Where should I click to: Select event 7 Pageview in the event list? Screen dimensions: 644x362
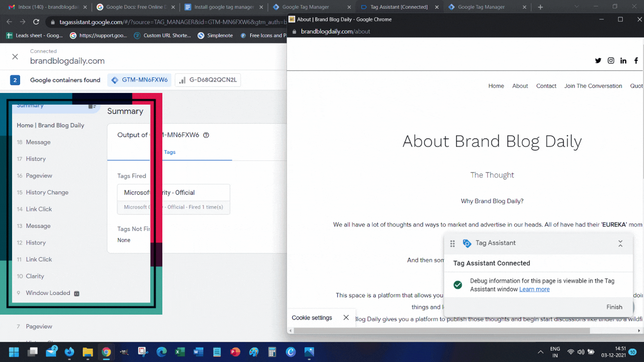coord(34,326)
